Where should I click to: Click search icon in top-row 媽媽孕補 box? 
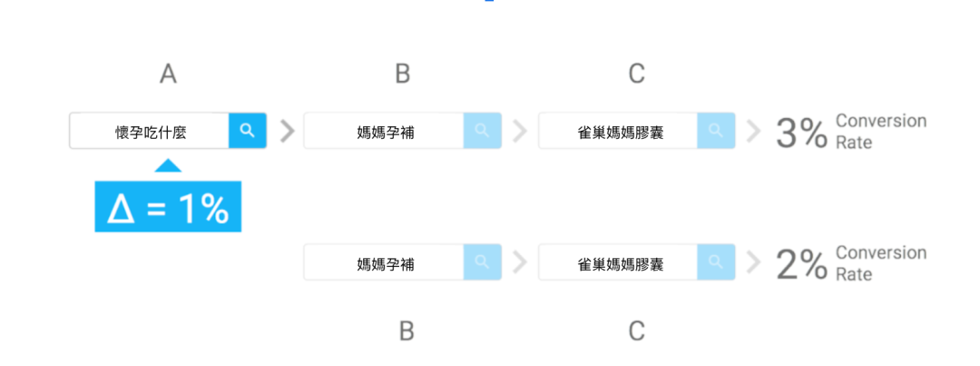pyautogui.click(x=482, y=132)
